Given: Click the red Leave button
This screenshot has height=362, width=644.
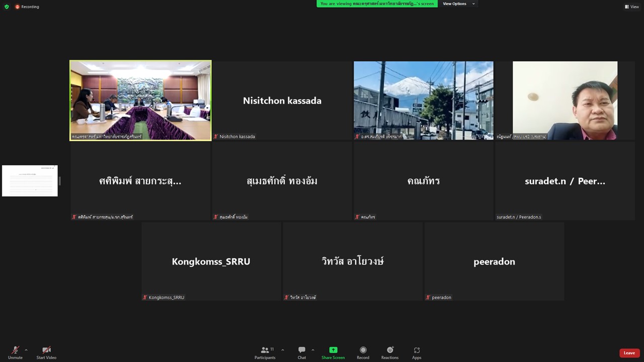Looking at the screenshot, I should [x=629, y=353].
